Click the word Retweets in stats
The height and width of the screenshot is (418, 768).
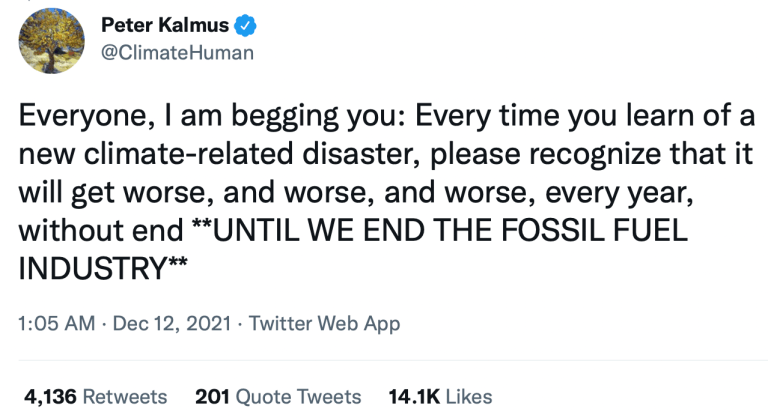125,396
